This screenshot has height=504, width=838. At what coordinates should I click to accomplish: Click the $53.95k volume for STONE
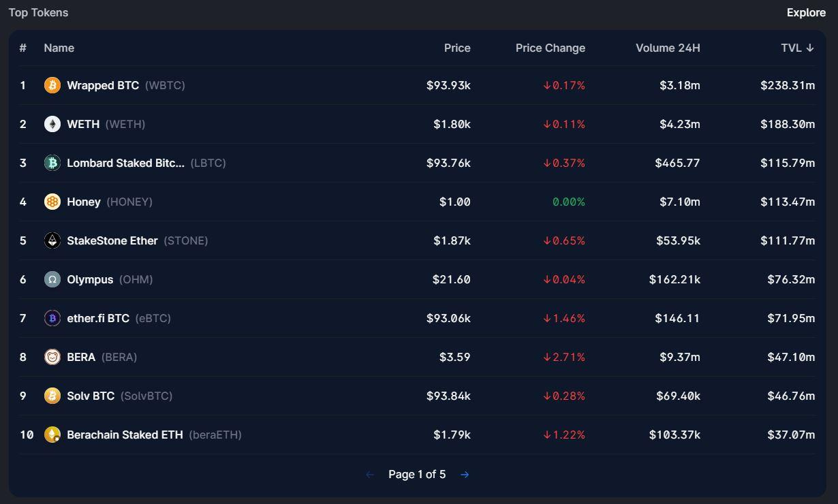tap(679, 240)
